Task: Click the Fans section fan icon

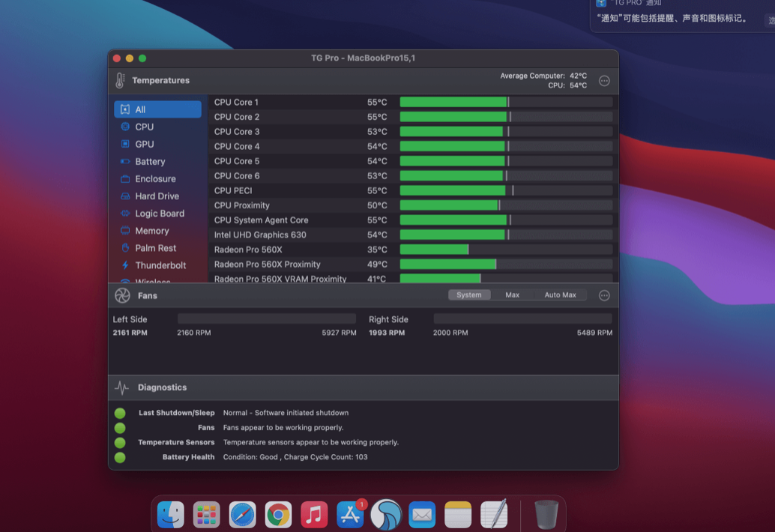Action: [x=121, y=295]
